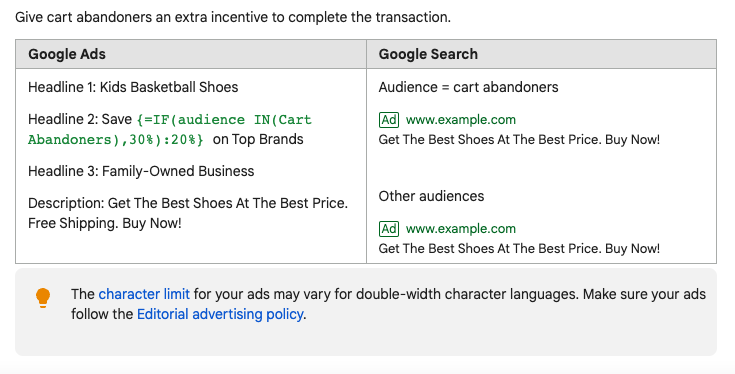This screenshot has width=735, height=374.
Task: Open the Editorial advertising policy link
Action: point(220,314)
